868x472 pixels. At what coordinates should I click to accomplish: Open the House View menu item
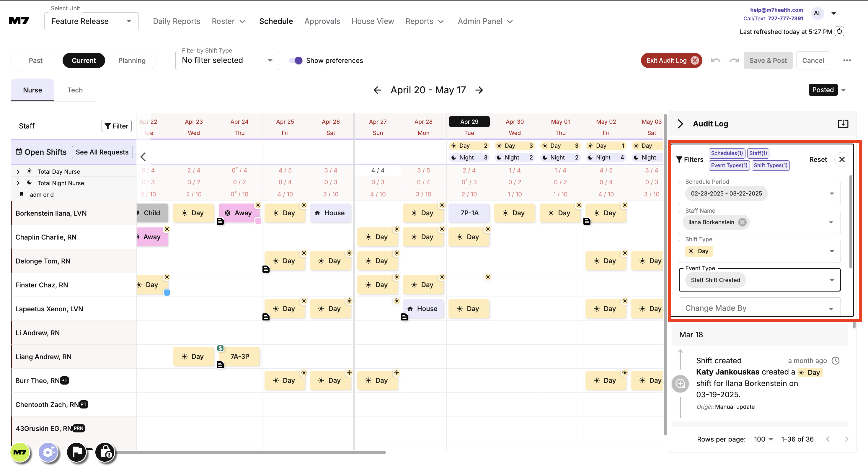tap(372, 21)
